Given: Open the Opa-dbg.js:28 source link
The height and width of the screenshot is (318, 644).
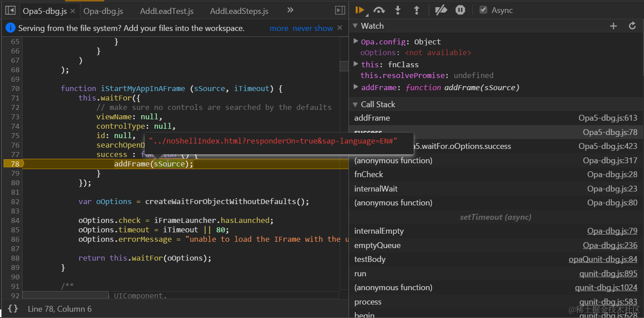Looking at the screenshot, I should point(612,174).
